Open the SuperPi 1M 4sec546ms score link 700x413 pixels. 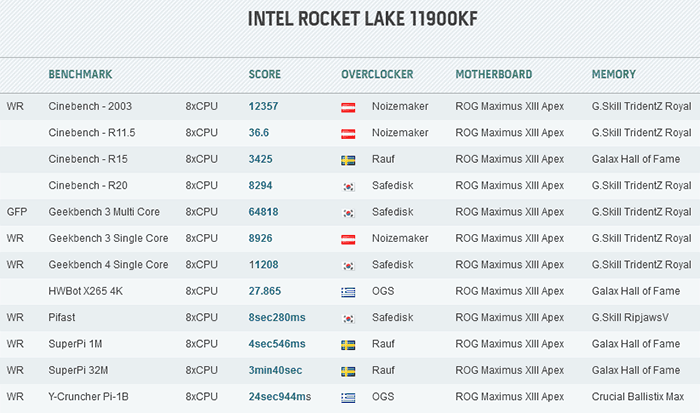click(x=277, y=344)
